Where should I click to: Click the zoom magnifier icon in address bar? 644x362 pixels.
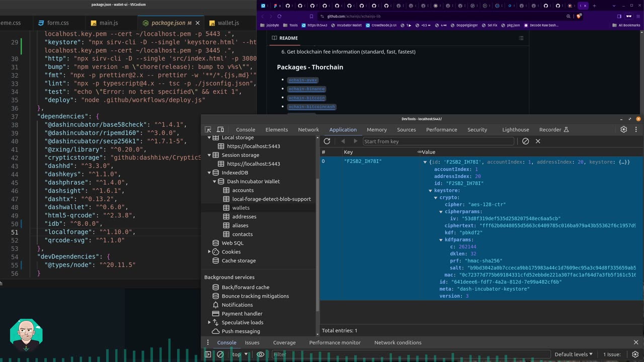tap(569, 16)
